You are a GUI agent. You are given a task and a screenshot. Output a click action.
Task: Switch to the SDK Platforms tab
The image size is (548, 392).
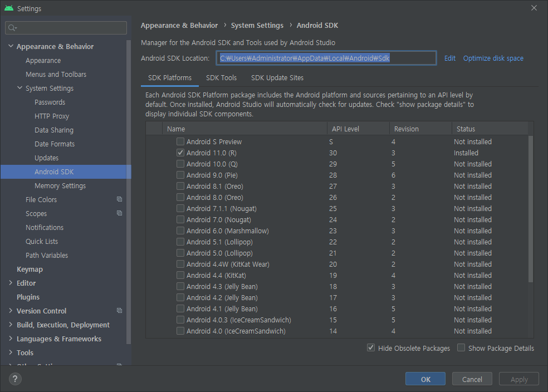170,78
